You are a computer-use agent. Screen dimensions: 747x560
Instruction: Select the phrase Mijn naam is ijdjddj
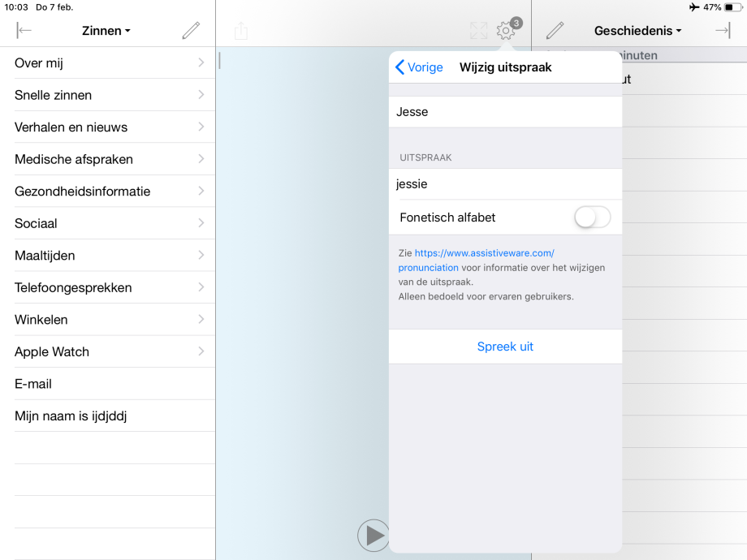[107, 416]
